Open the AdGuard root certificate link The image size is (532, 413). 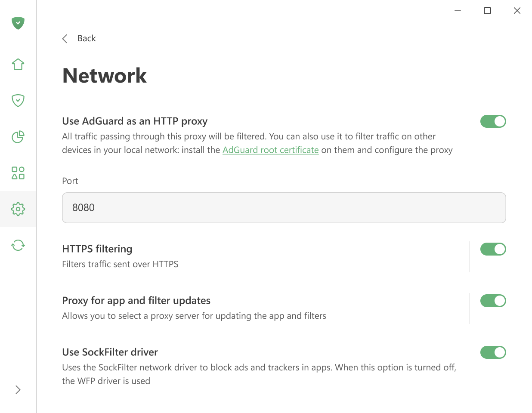click(x=270, y=150)
